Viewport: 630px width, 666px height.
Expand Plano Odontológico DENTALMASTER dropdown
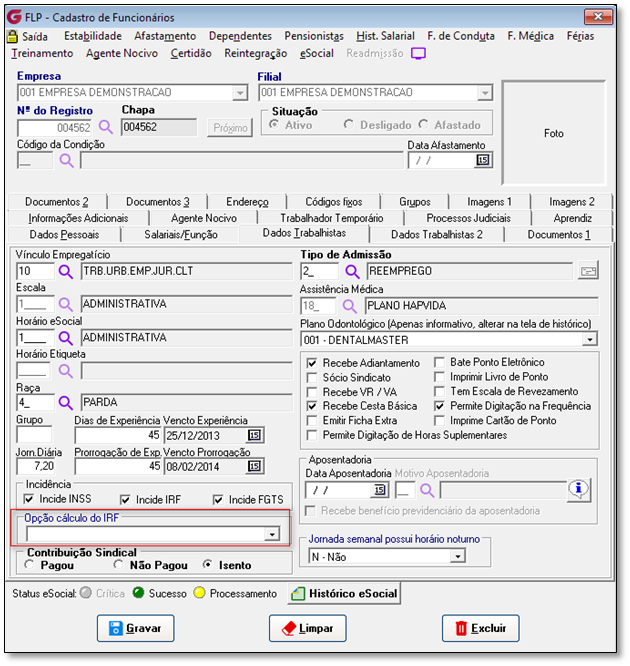pyautogui.click(x=589, y=340)
